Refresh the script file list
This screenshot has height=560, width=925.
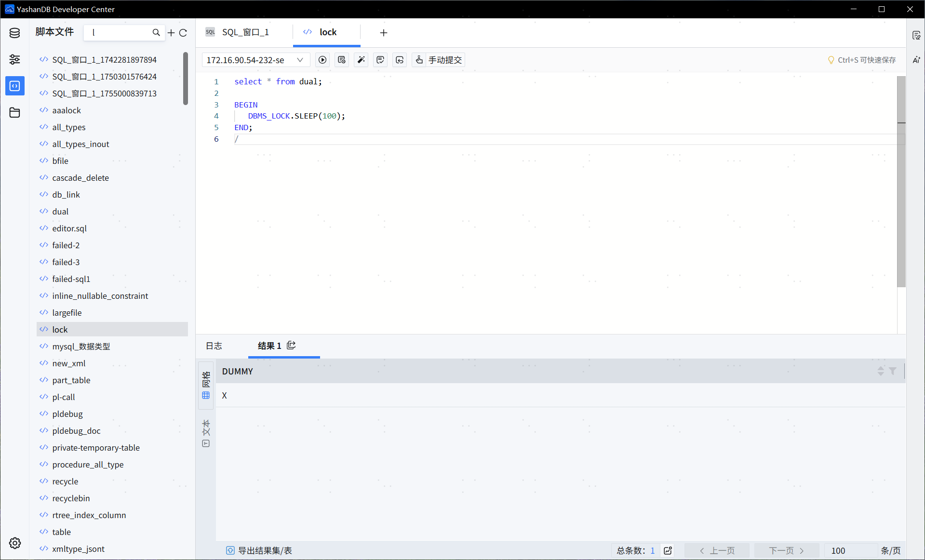click(183, 33)
